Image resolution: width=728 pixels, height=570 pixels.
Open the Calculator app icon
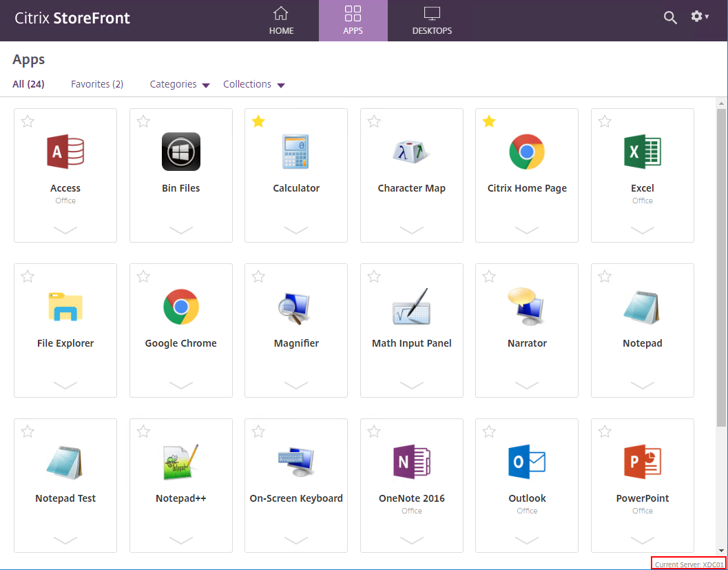[x=295, y=152]
